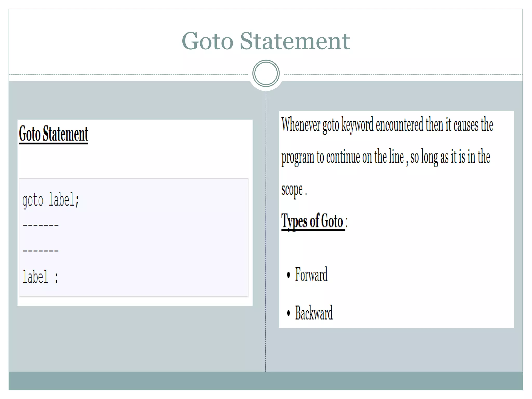Image resolution: width=532 pixels, height=399 pixels.
Task: Click the horizontal dashed line under the title
Action: (x=130, y=75)
